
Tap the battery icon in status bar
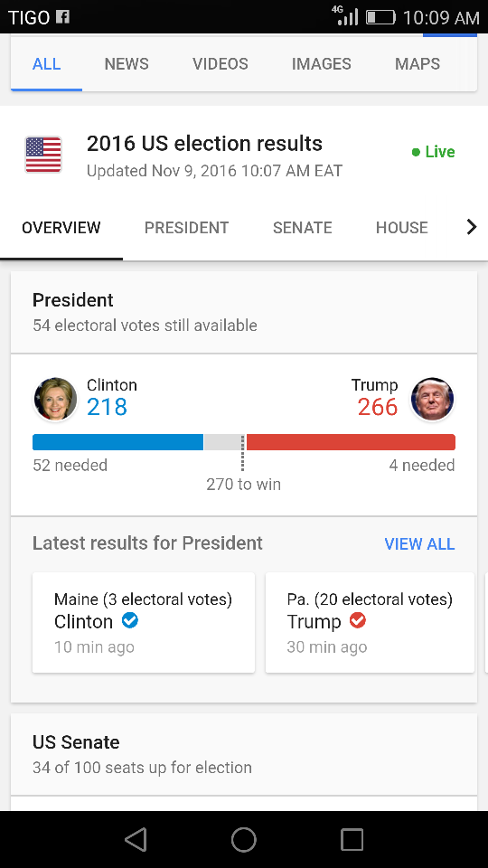[380, 17]
